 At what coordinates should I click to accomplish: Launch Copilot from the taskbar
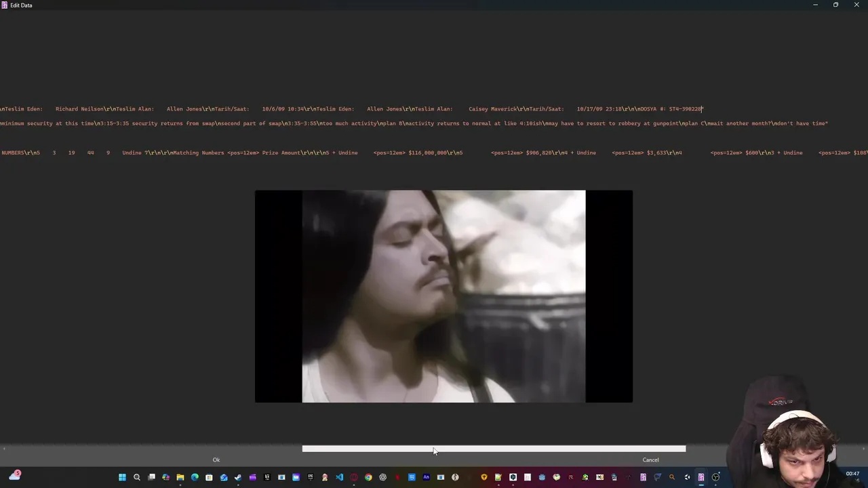[x=165, y=477]
